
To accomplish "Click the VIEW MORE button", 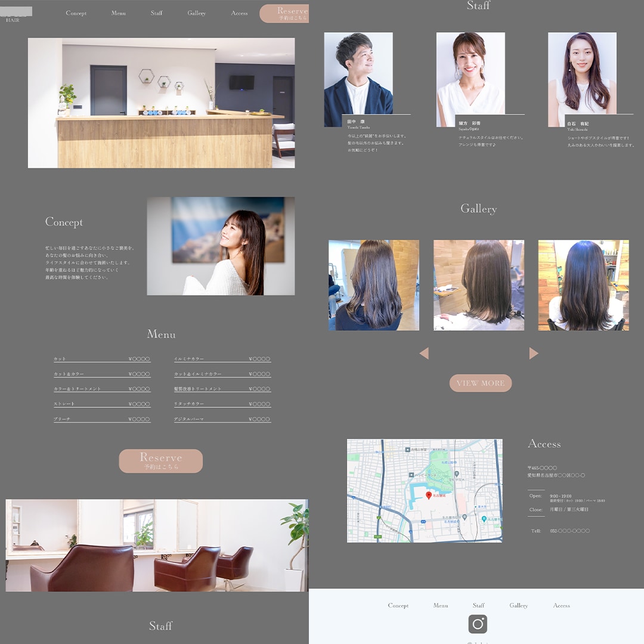I will tap(480, 383).
